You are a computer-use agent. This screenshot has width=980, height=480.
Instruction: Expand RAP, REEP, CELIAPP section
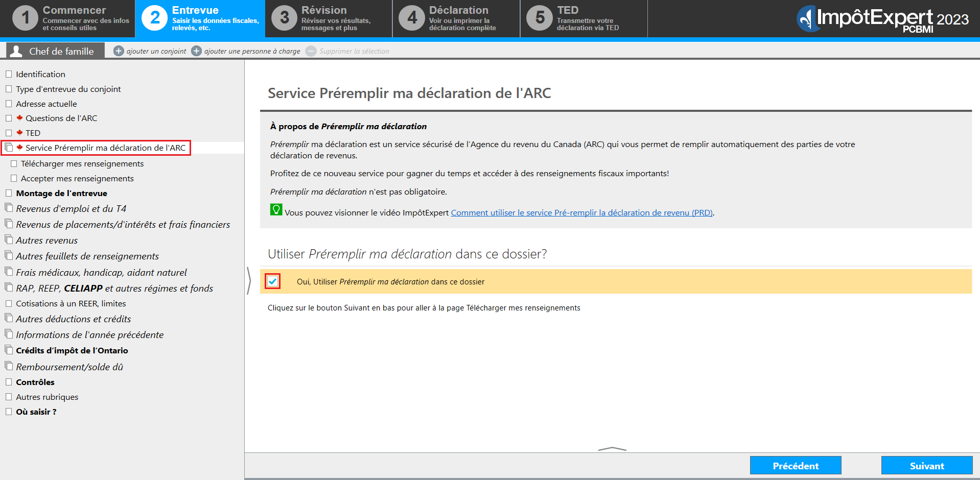9,287
